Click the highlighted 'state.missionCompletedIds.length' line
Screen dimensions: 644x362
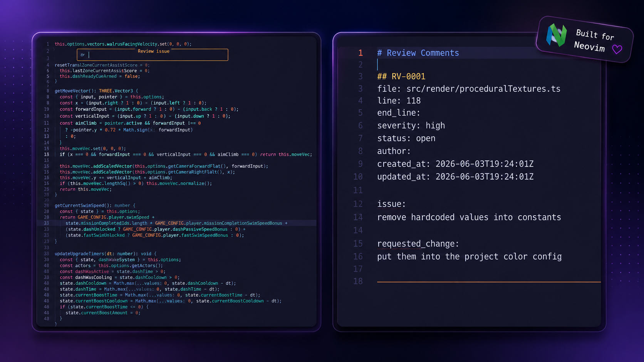pos(176,223)
